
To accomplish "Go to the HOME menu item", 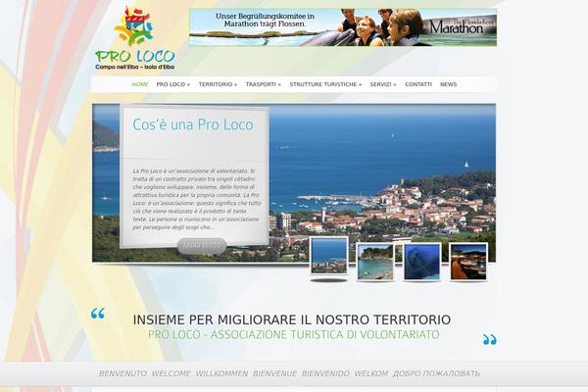I will [140, 84].
